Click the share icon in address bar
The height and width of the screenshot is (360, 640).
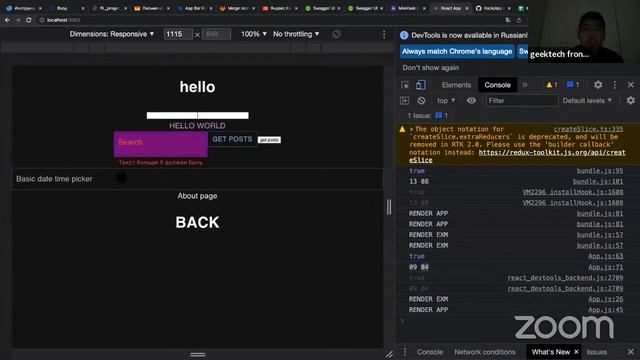519,20
